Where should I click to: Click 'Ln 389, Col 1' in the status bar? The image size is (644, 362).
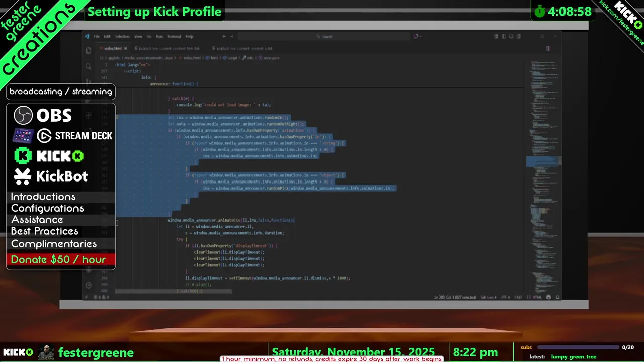tap(455, 297)
